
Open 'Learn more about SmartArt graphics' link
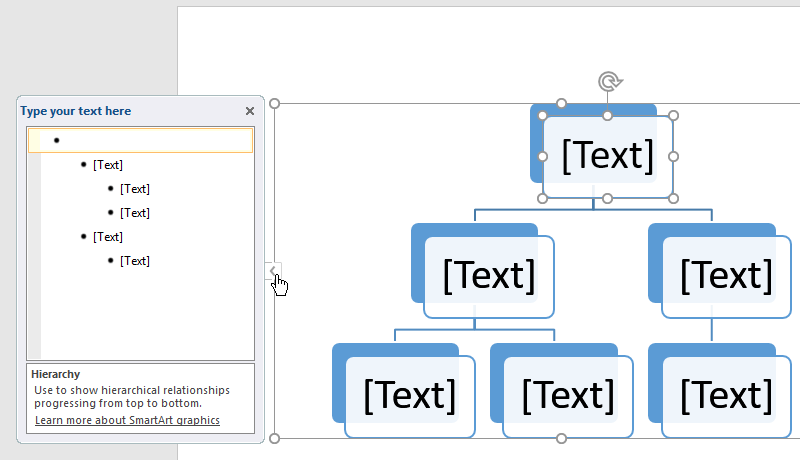pos(127,420)
